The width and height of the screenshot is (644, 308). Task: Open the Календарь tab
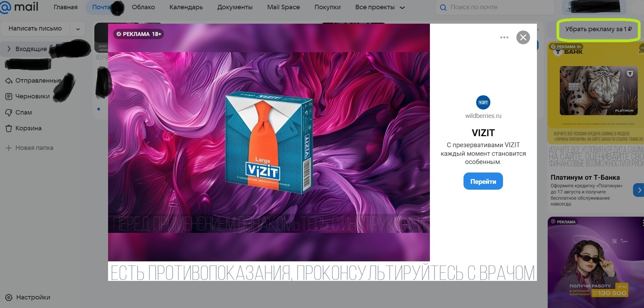186,7
